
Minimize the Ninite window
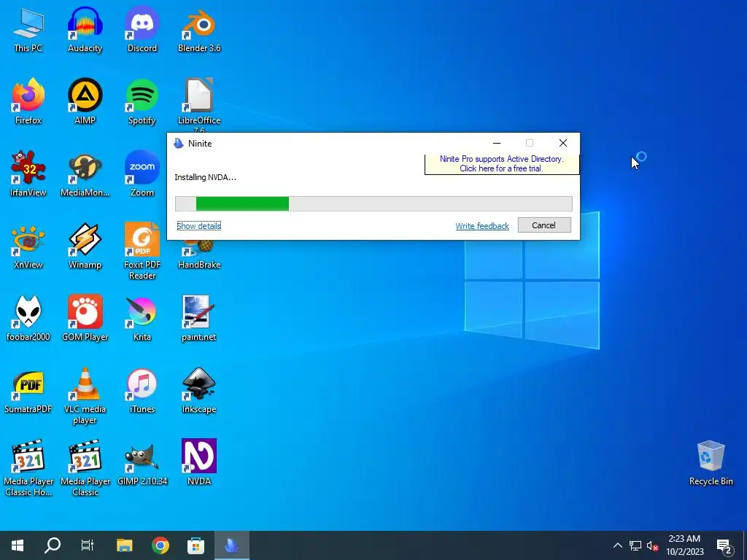point(497,143)
